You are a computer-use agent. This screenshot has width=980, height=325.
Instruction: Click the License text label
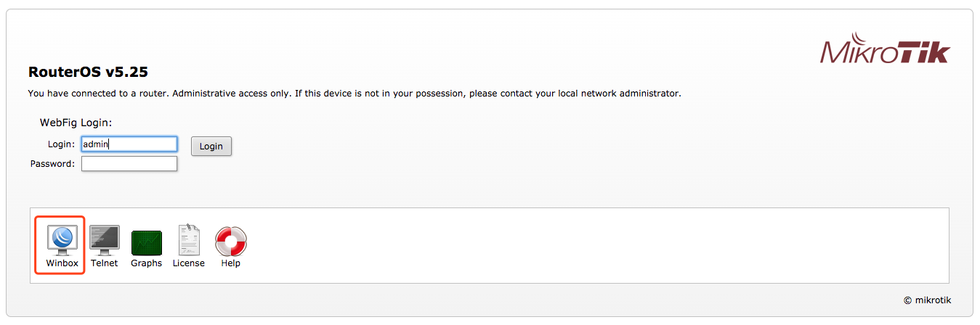coord(189,263)
